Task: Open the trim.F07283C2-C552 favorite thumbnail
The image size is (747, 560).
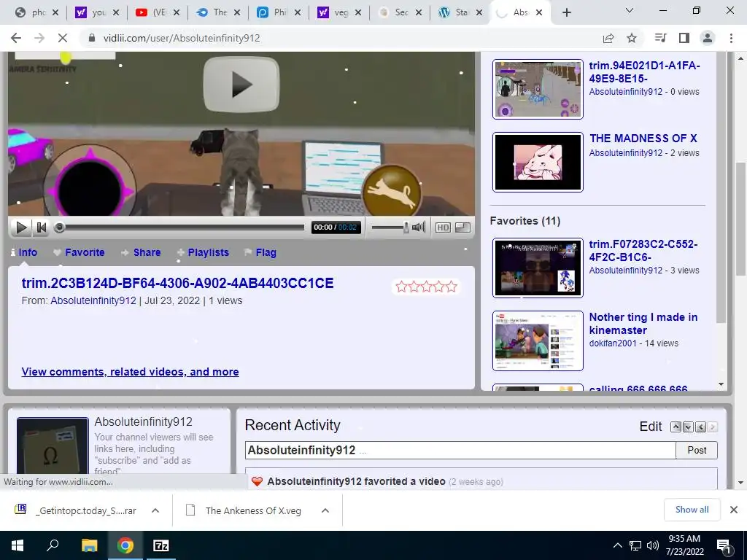Action: [x=538, y=268]
